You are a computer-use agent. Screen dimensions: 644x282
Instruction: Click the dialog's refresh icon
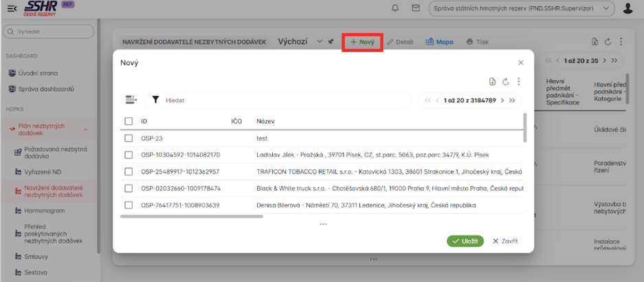click(505, 82)
